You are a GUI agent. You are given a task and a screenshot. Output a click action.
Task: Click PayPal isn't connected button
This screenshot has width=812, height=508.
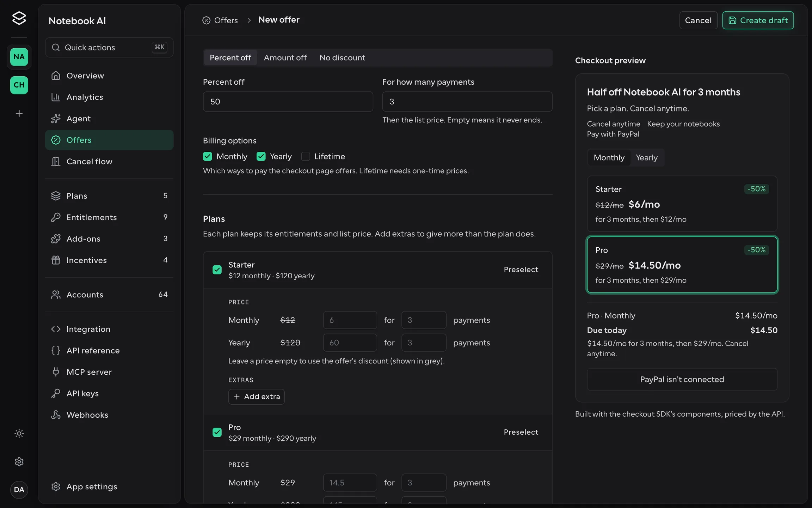(682, 380)
